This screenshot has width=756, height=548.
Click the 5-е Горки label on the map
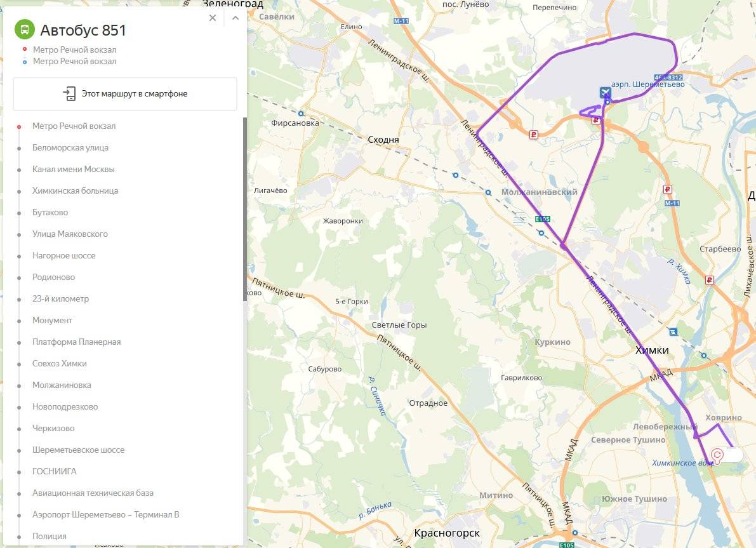(x=352, y=302)
